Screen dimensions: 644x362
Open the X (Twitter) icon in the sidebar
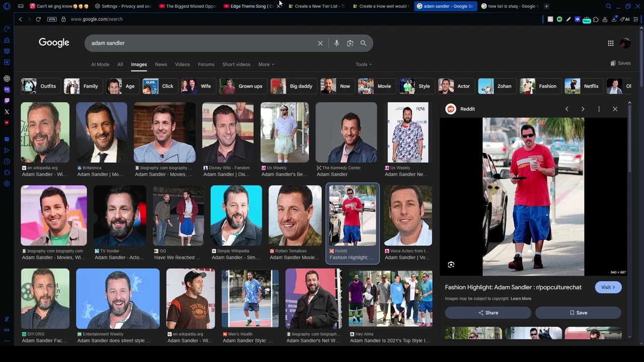(7, 112)
